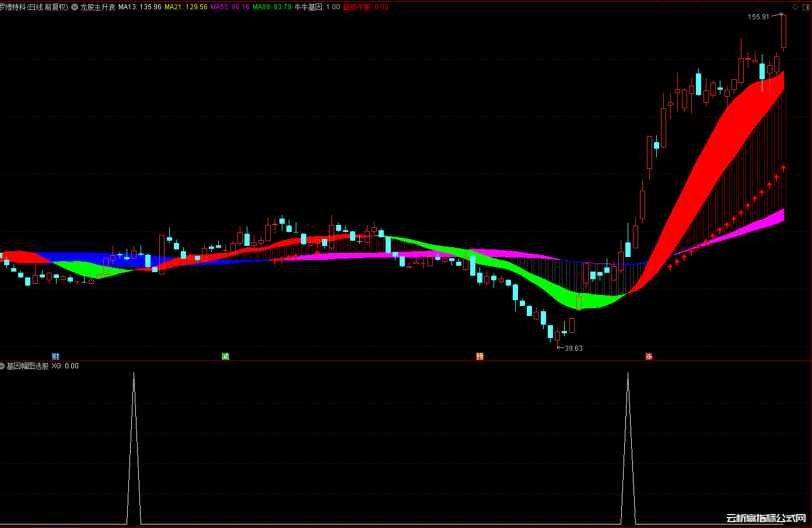Click the MA55: 88.16 value
This screenshot has height=528, width=812.
tap(230, 7)
